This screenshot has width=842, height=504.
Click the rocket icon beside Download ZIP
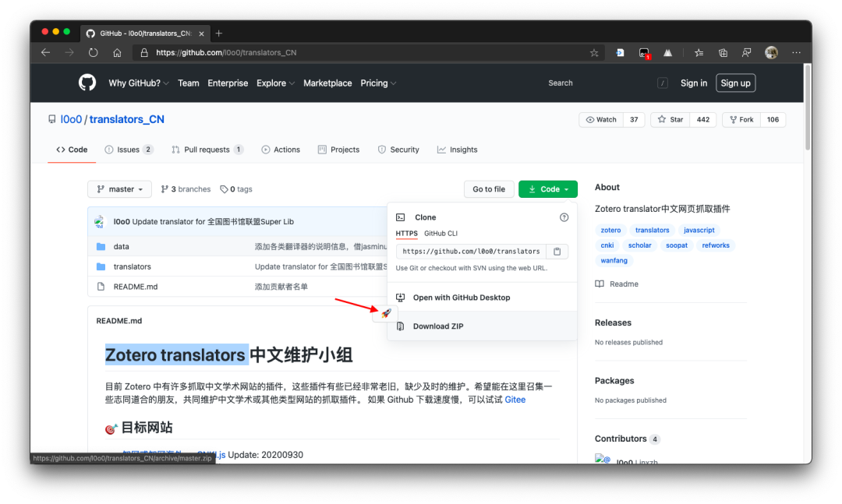[386, 313]
